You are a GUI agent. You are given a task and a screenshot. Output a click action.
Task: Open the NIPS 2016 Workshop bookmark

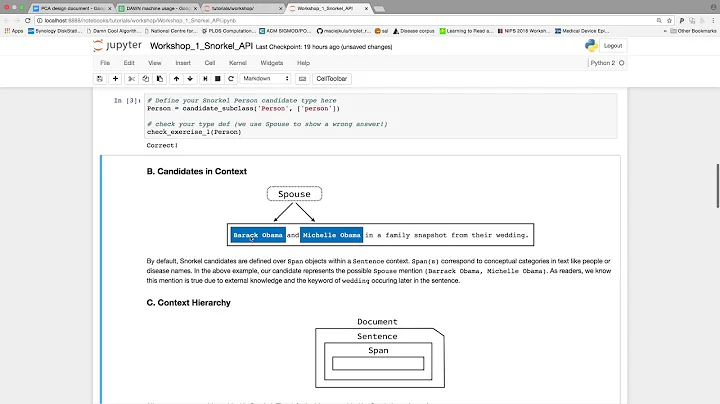coord(523,31)
